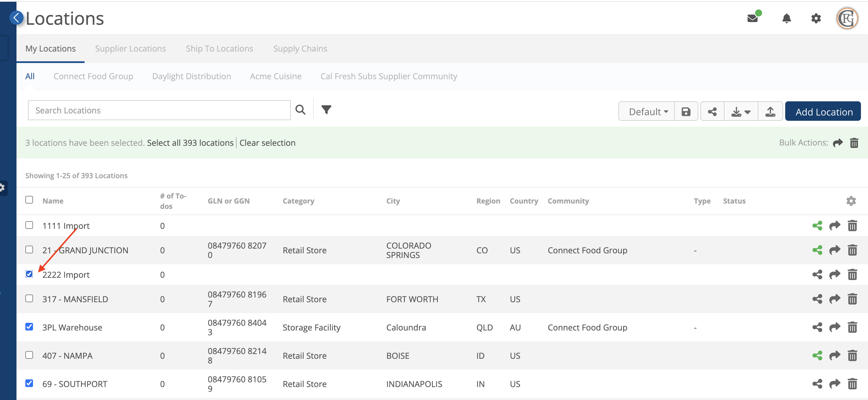Switch to Supplier Locations tab

(x=131, y=49)
